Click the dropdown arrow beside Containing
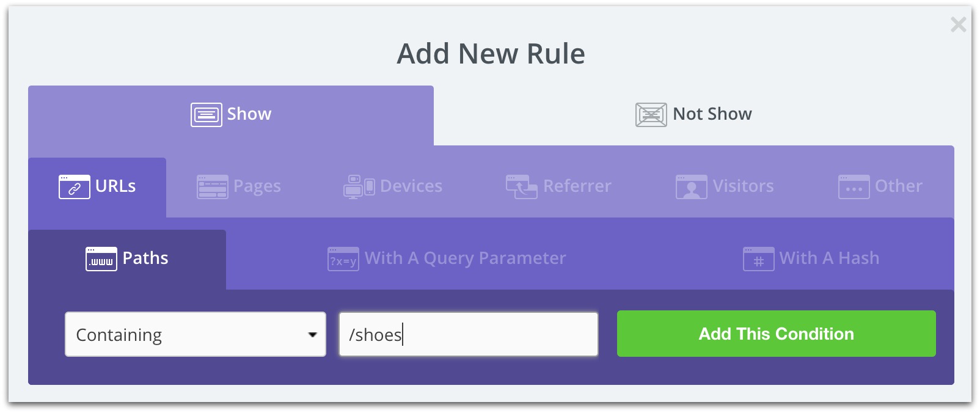 pyautogui.click(x=312, y=335)
